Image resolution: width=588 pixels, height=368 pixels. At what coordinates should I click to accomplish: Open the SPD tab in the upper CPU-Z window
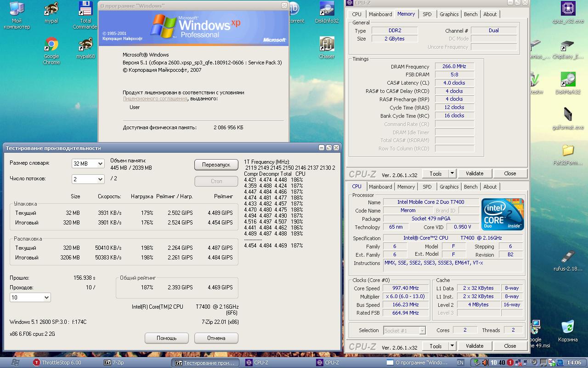427,14
